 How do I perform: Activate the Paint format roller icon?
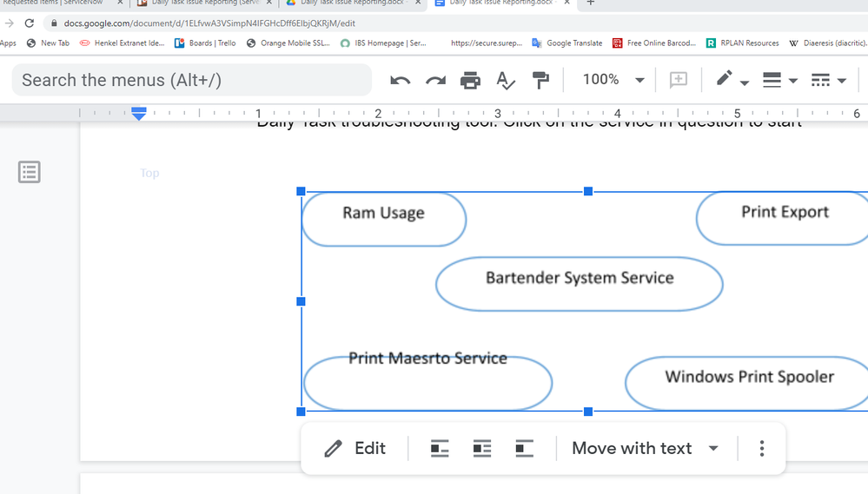[540, 80]
